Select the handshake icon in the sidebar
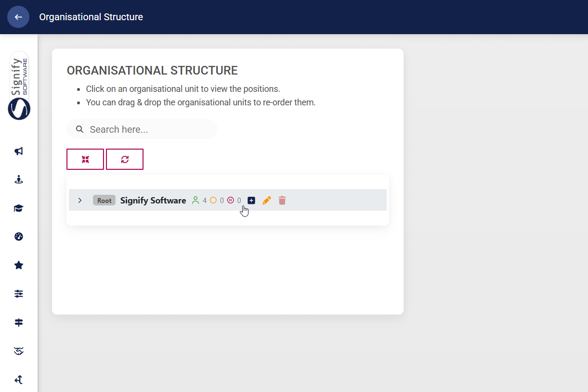The image size is (588, 392). tap(18, 351)
